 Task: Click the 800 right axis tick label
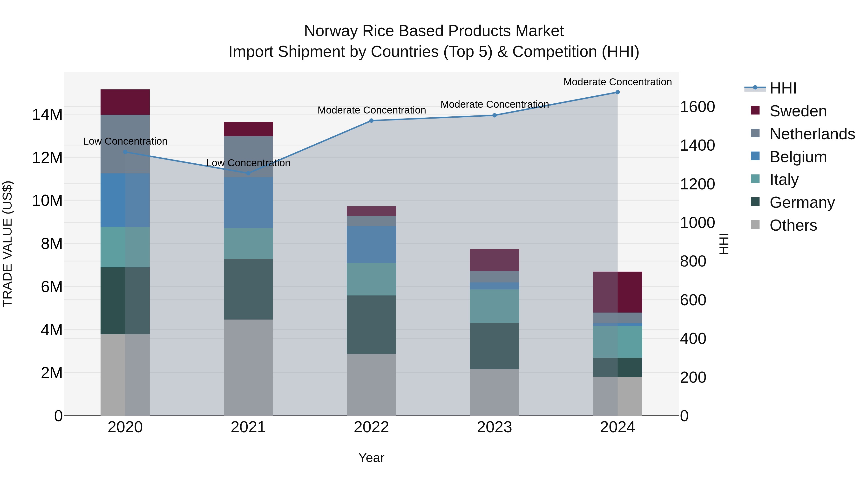pyautogui.click(x=693, y=261)
